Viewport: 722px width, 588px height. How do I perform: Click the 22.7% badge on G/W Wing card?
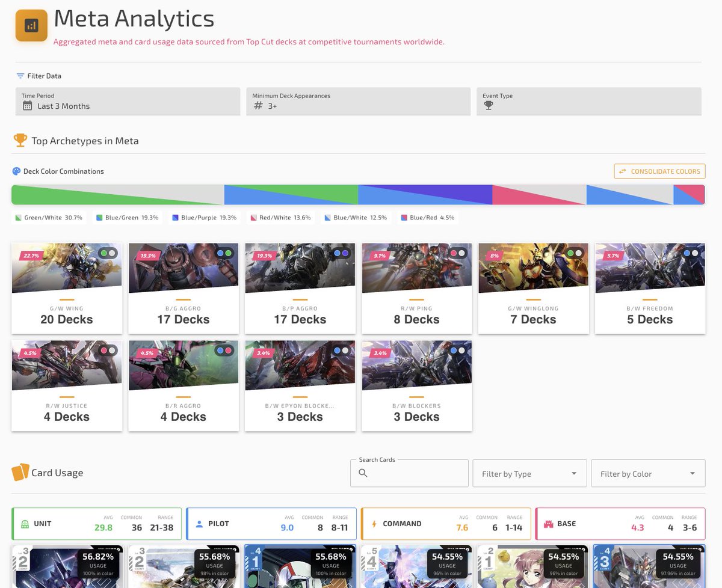coord(30,256)
